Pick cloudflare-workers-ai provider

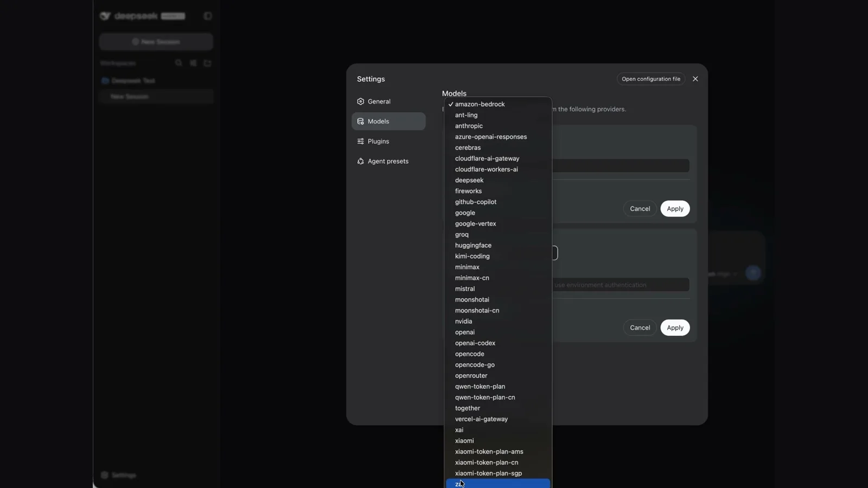coord(498,169)
